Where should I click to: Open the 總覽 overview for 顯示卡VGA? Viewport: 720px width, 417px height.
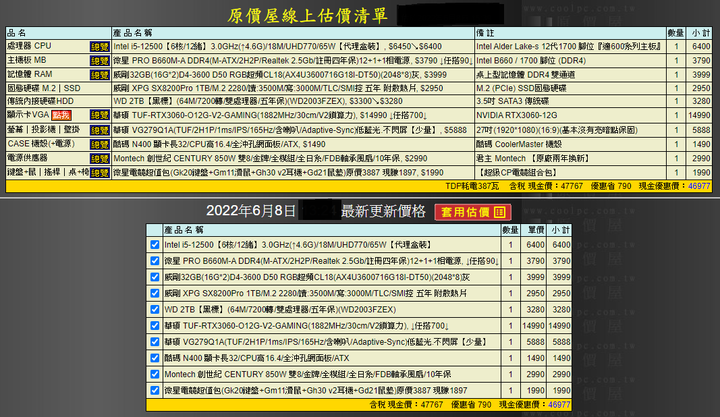[99, 115]
